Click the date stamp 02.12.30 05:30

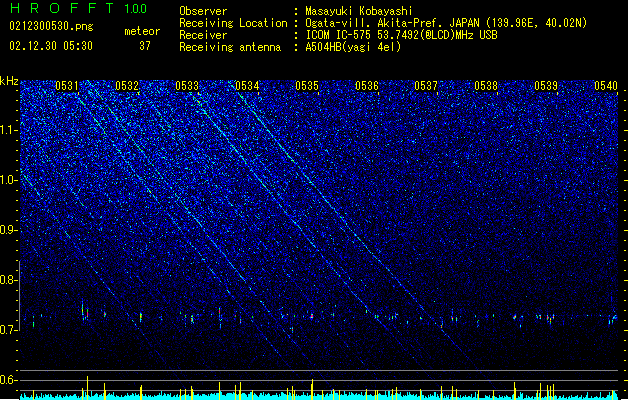click(51, 46)
